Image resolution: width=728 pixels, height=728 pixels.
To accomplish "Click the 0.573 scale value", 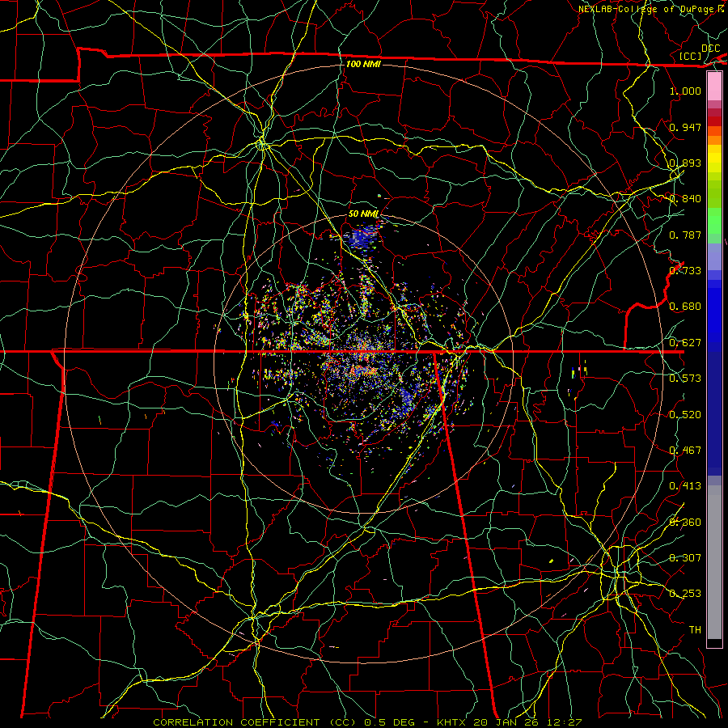I will coord(685,379).
